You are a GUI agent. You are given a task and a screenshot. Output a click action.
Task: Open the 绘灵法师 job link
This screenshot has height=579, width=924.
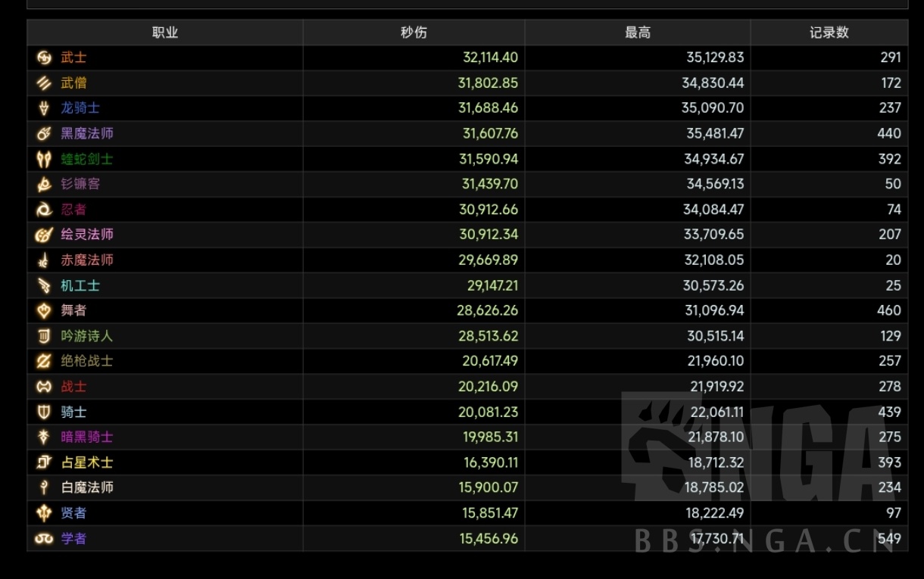[87, 235]
